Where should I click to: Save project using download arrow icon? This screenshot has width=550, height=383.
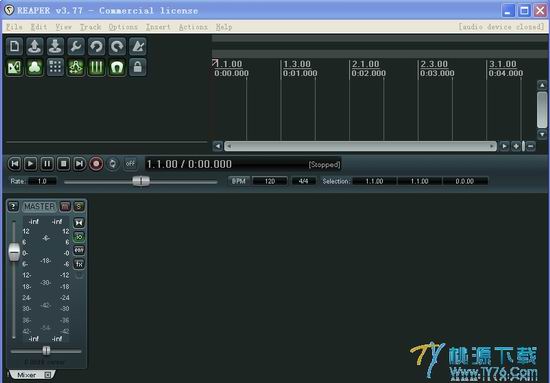55,46
